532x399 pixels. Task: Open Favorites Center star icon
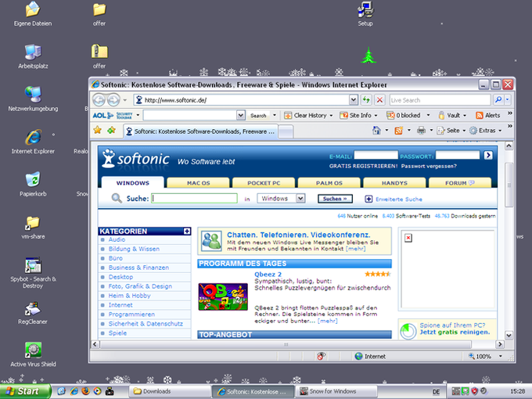(x=97, y=131)
